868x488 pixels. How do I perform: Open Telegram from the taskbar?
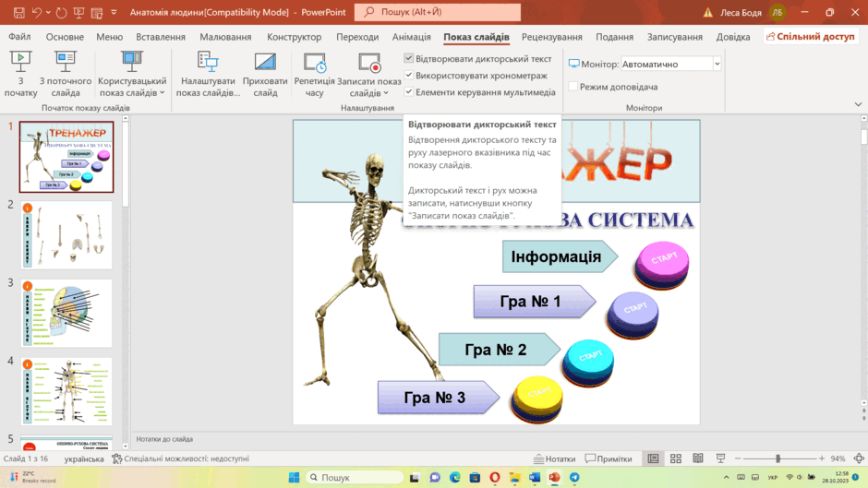click(x=574, y=478)
